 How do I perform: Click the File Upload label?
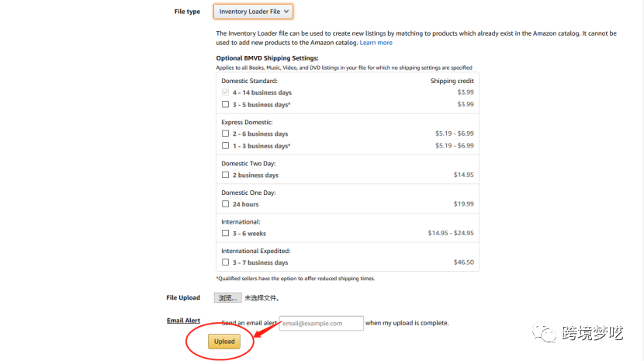click(x=183, y=297)
